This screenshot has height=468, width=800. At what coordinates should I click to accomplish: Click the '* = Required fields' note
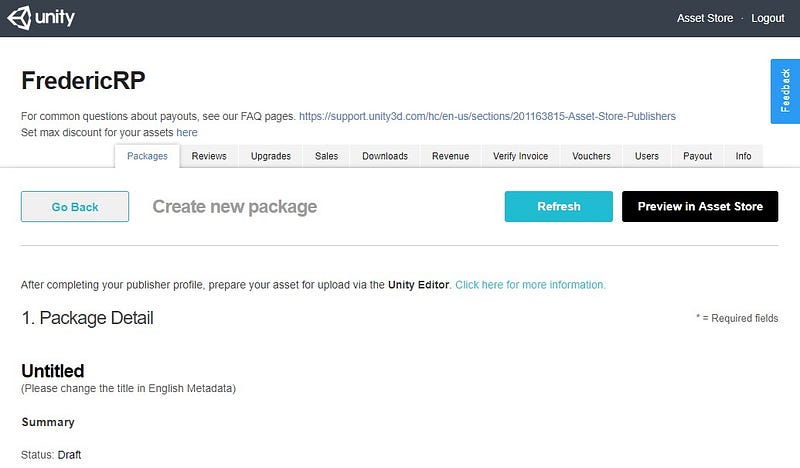[737, 318]
